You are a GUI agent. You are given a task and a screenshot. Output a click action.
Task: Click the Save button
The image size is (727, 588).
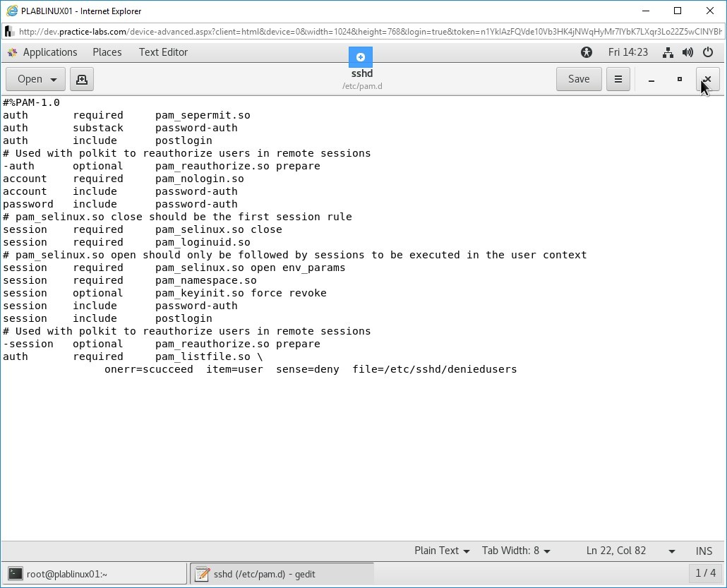click(x=579, y=79)
